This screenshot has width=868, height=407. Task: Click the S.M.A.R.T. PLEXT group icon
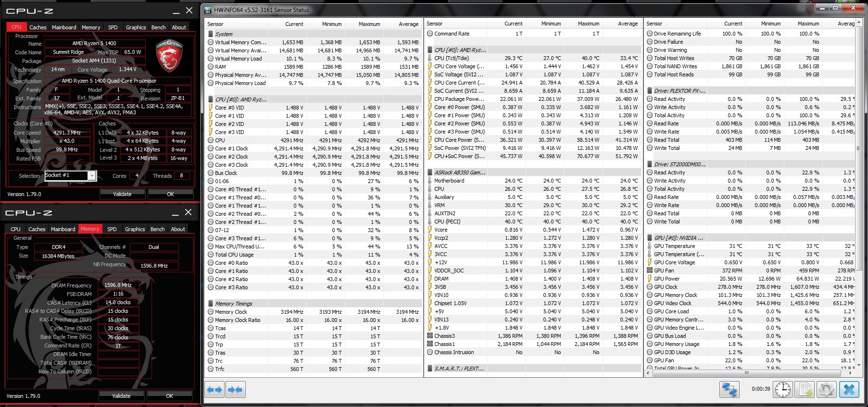[x=430, y=369]
